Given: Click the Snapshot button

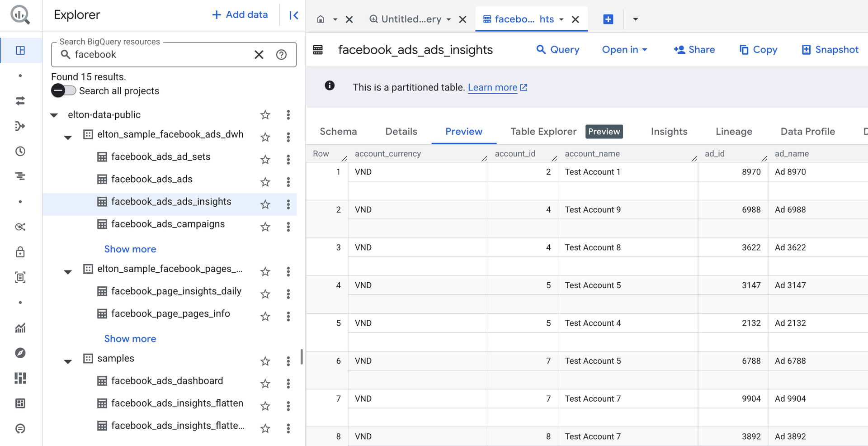Looking at the screenshot, I should pyautogui.click(x=830, y=50).
